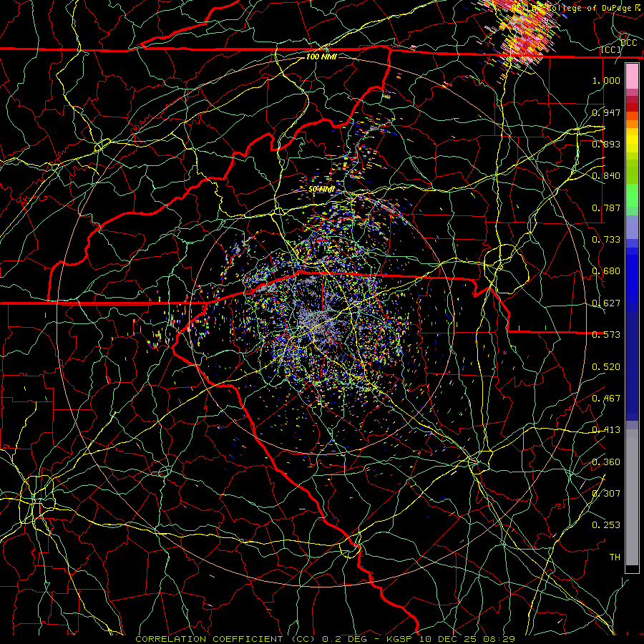The width and height of the screenshot is (644, 644).
Task: Click the DCC label above the legend
Action: coord(628,43)
